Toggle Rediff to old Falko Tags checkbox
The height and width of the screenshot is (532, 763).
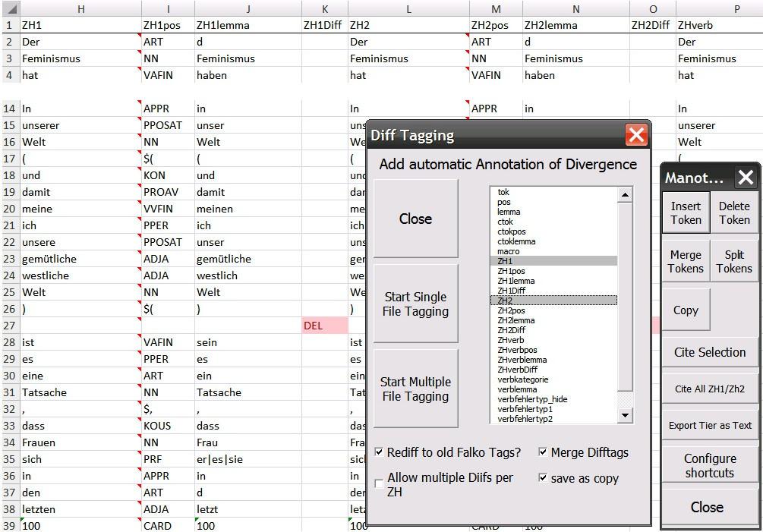(x=379, y=452)
